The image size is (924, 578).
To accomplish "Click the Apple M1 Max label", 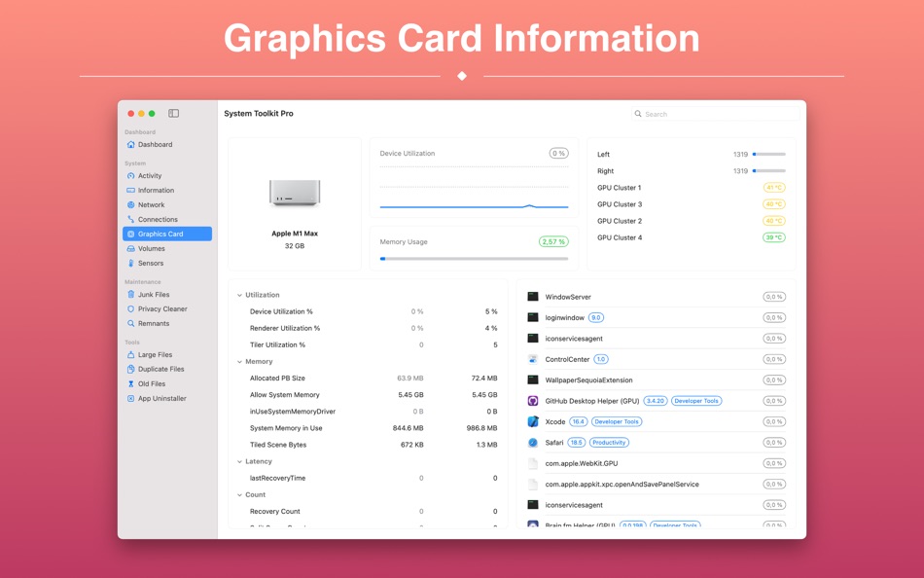I will click(295, 234).
